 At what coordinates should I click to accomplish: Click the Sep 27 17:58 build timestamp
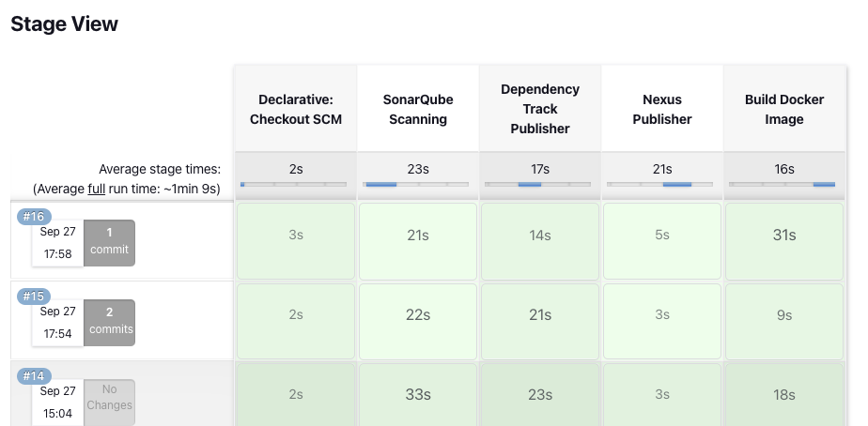[x=57, y=243]
